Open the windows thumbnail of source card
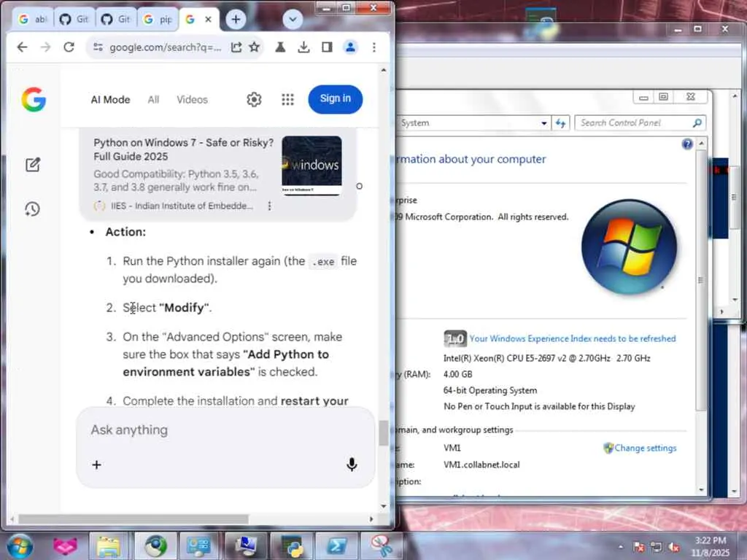This screenshot has width=747, height=560. click(x=311, y=165)
